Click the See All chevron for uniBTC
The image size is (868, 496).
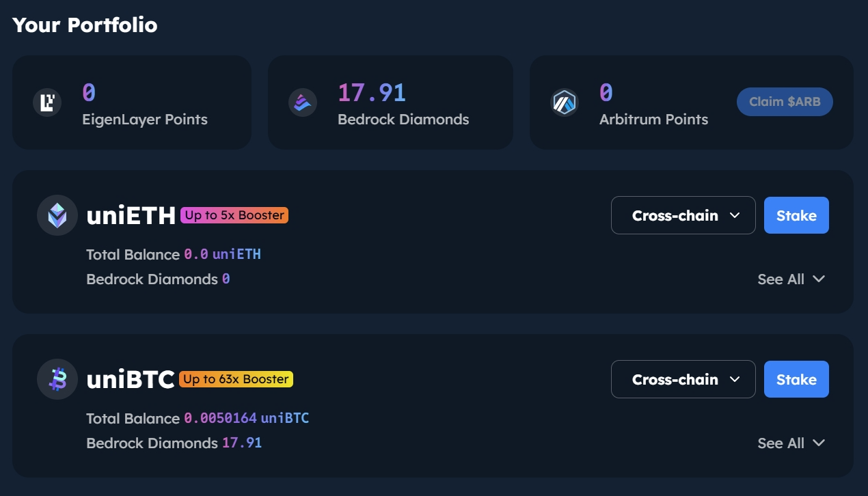coord(818,443)
